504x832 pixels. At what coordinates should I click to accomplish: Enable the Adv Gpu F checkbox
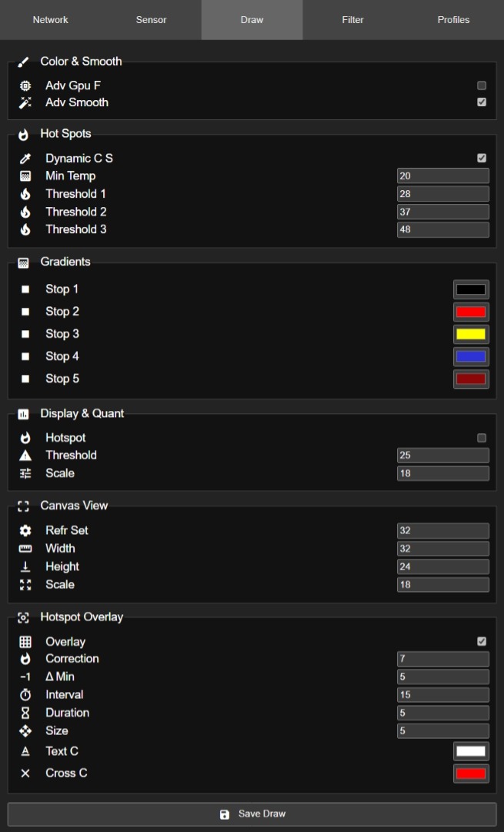point(482,85)
